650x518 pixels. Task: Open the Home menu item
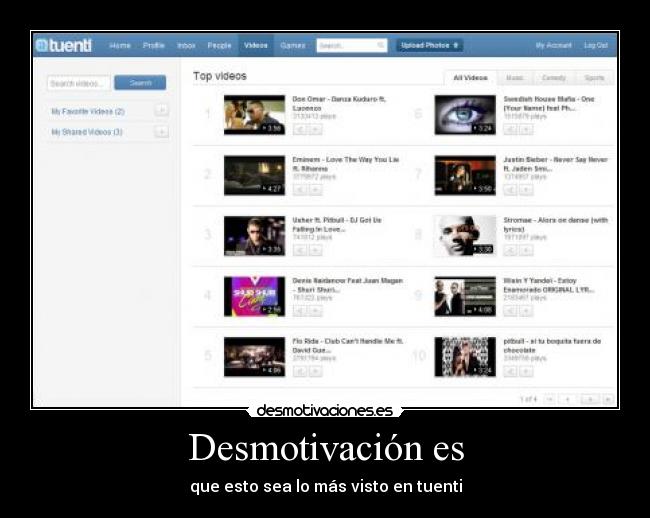click(x=120, y=45)
